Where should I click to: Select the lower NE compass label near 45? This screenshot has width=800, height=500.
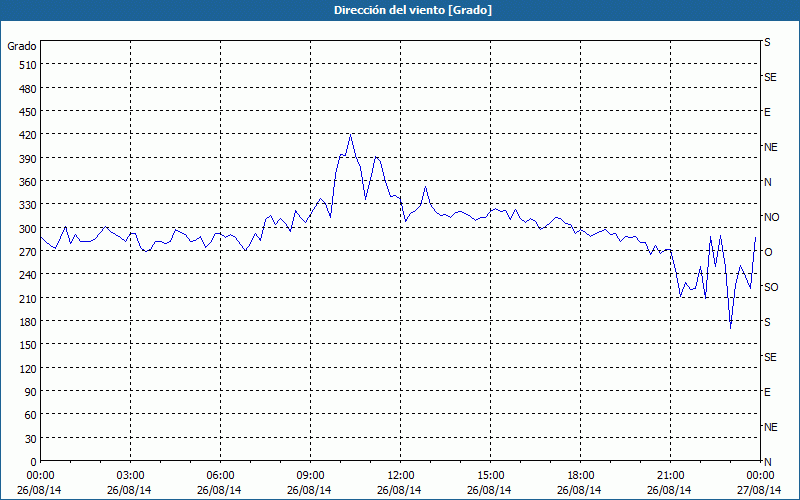pyautogui.click(x=771, y=427)
